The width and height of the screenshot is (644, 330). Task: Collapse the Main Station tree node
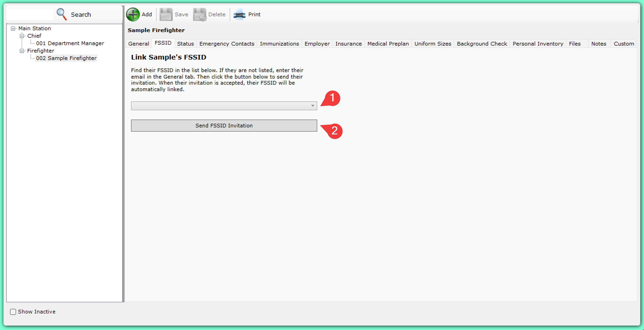13,28
